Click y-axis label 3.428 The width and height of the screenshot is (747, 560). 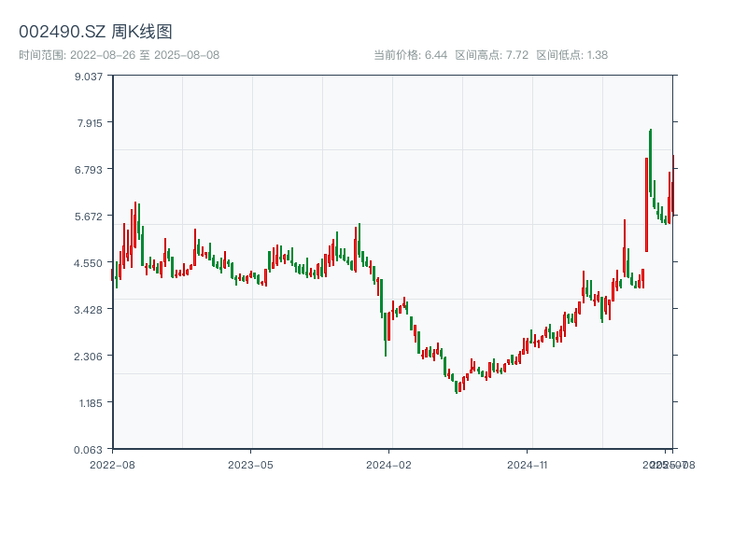88,310
